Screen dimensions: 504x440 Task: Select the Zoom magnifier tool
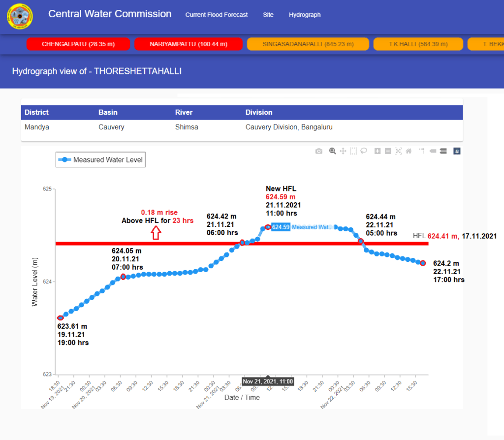point(333,151)
